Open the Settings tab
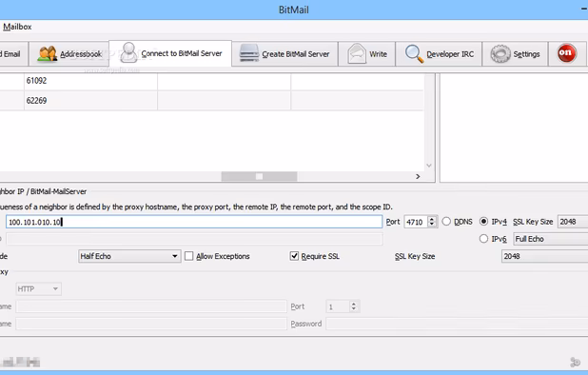This screenshot has height=375, width=588. (x=515, y=54)
